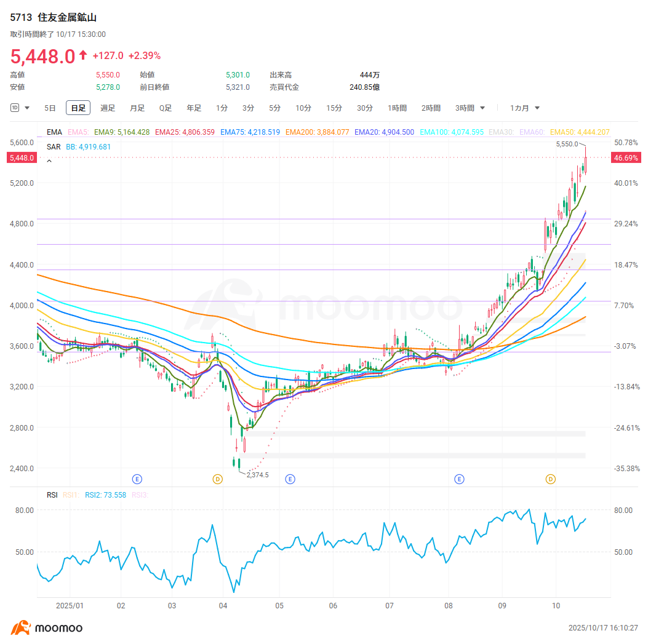
Task: Select the 月足 monthly chart tab
Action: (137, 108)
